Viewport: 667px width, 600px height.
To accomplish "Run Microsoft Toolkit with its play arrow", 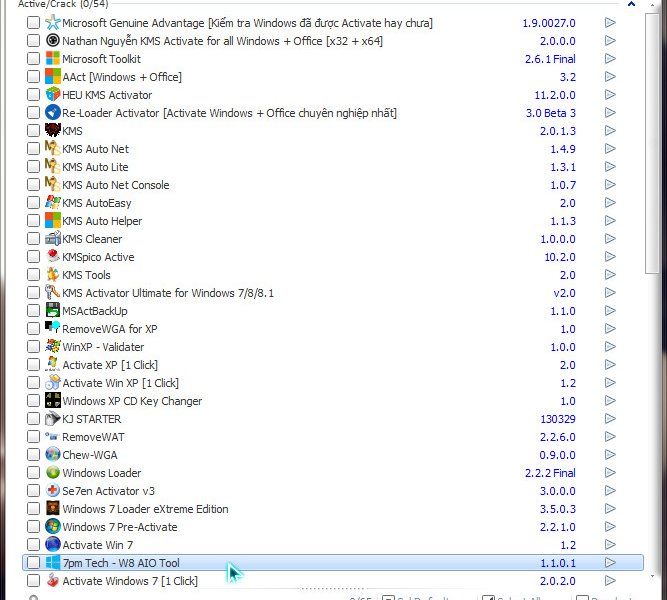I will click(610, 58).
